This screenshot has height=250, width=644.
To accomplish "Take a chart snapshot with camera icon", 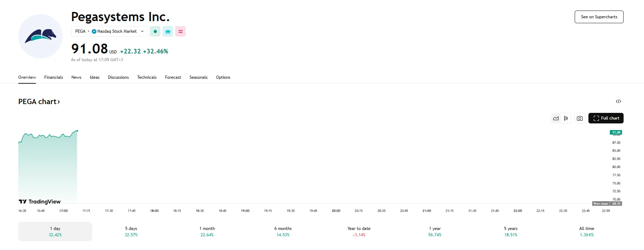I will 580,118.
